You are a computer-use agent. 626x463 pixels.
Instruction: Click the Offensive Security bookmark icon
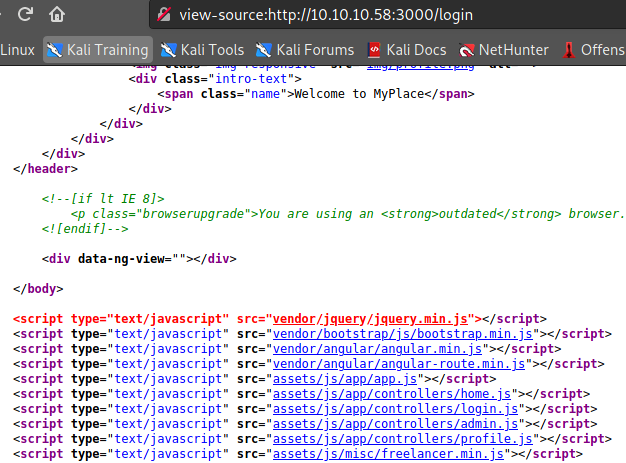(x=569, y=50)
